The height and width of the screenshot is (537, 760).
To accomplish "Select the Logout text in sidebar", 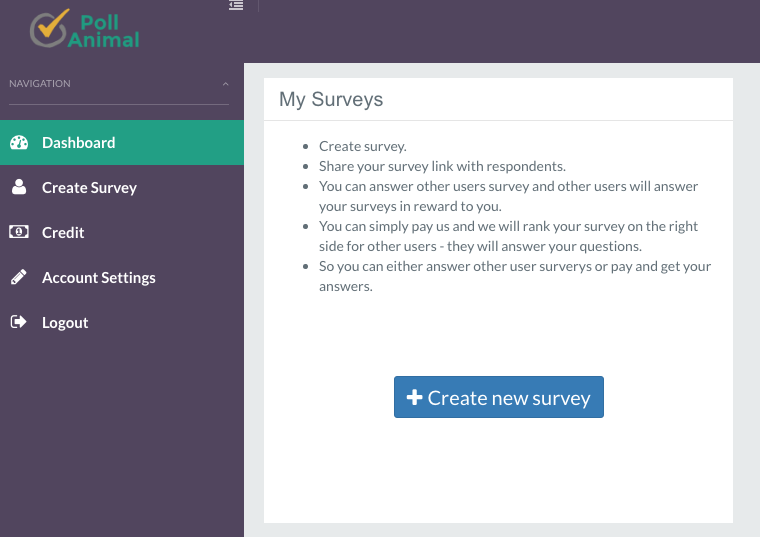I will tap(65, 323).
